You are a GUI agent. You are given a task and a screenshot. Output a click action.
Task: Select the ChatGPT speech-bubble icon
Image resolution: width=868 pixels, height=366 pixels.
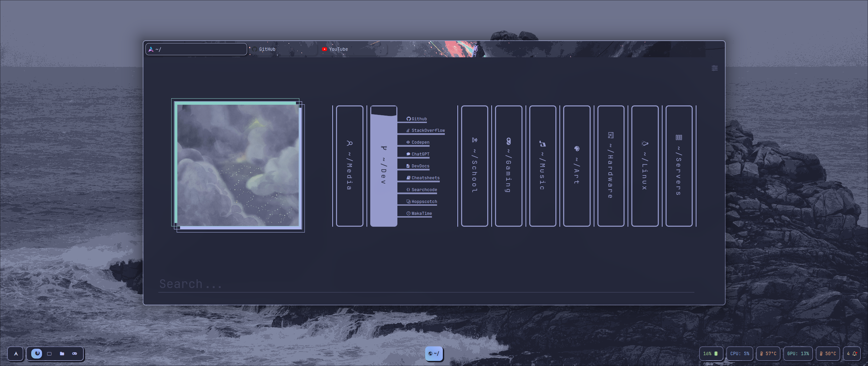click(408, 154)
